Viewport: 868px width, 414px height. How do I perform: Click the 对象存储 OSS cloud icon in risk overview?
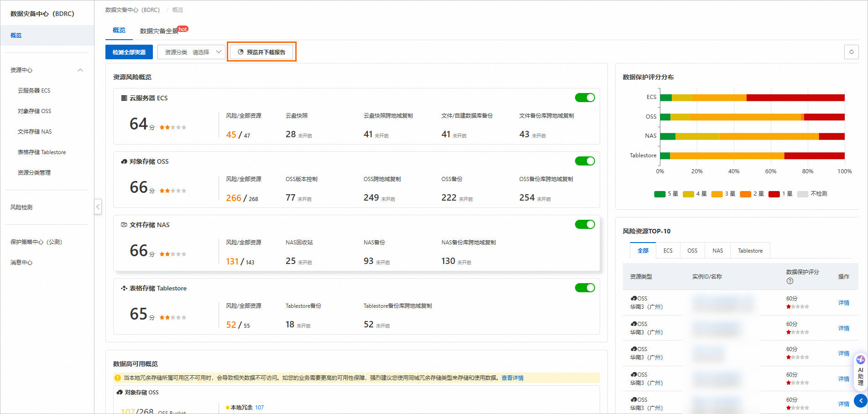124,161
